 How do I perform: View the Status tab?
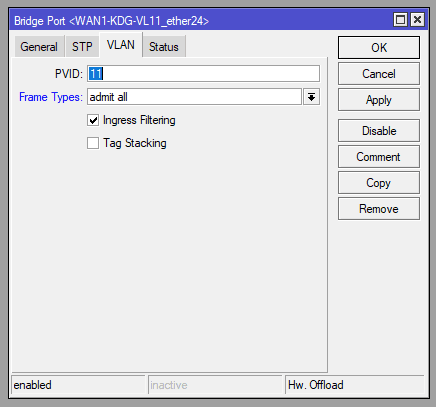tap(164, 47)
